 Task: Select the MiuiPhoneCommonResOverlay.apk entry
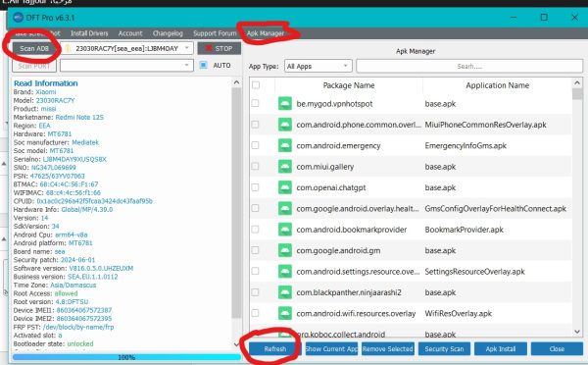pos(485,125)
